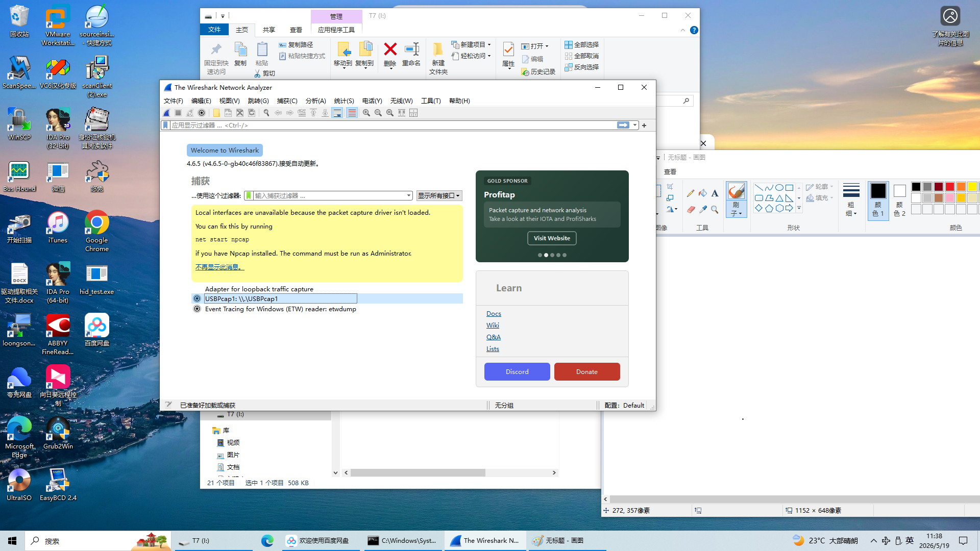The image size is (980, 551).
Task: Click the Wireshark zoom in icon
Action: (366, 113)
